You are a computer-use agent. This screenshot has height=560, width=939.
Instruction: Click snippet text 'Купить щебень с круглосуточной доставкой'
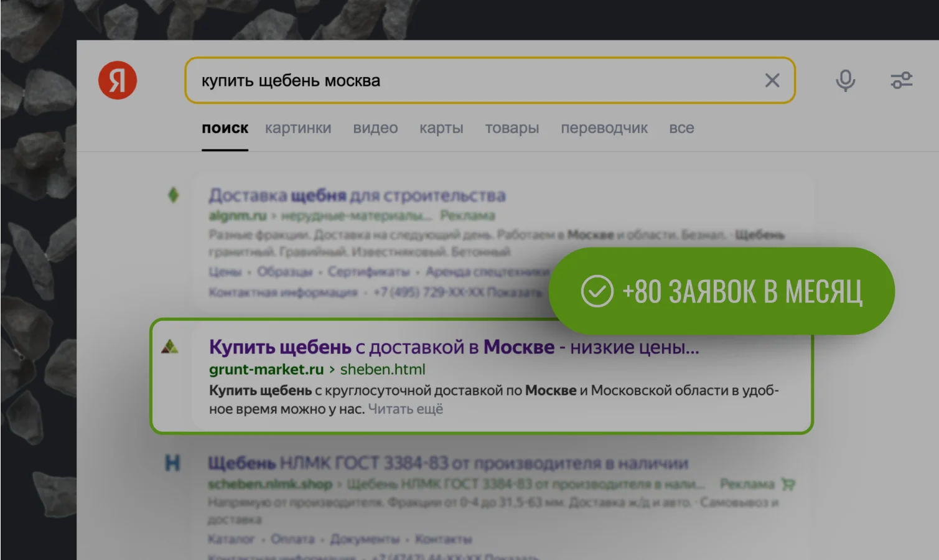(x=357, y=391)
